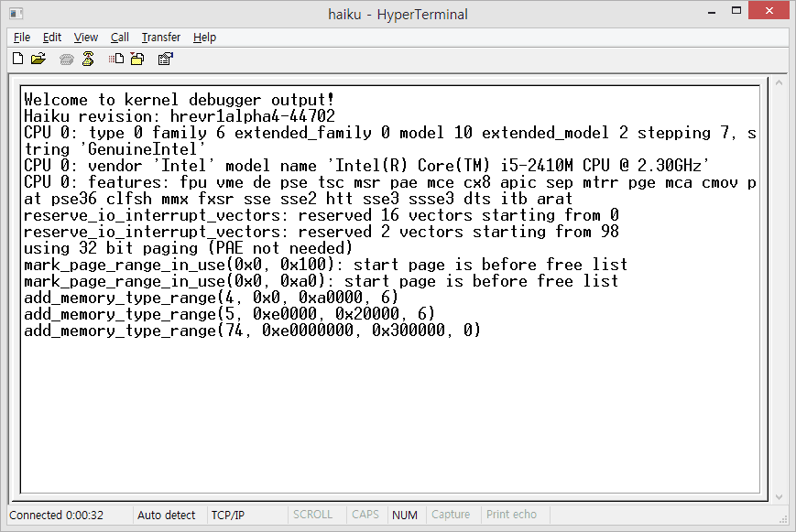Open the Edit menu
The width and height of the screenshot is (796, 532).
point(52,38)
